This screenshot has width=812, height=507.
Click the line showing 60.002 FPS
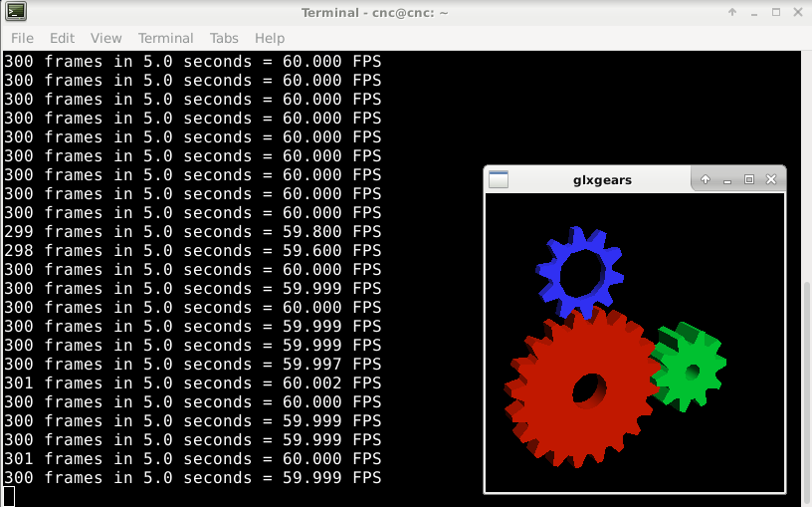(193, 383)
